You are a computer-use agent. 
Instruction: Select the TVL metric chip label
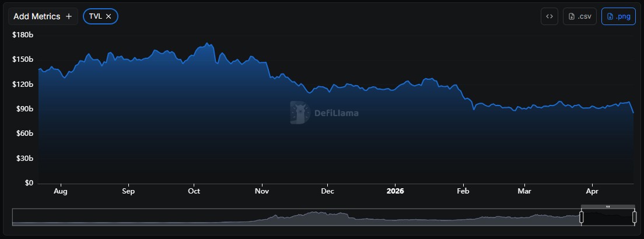tap(95, 16)
